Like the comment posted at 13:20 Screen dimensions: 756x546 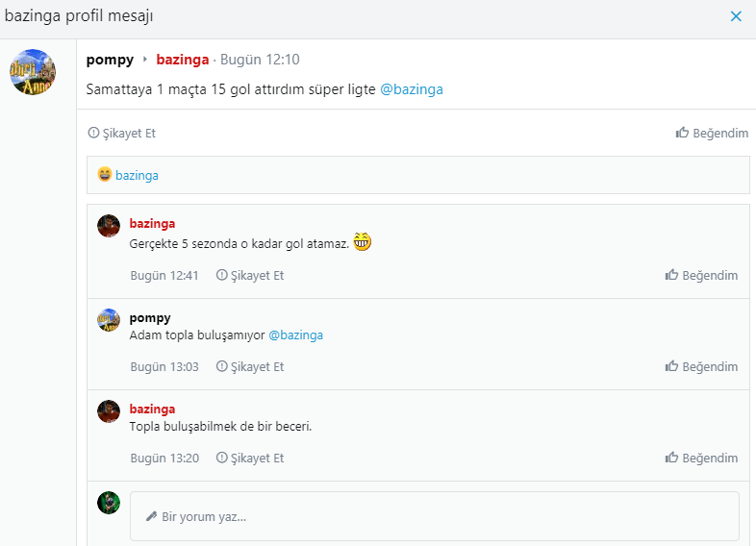coord(702,459)
